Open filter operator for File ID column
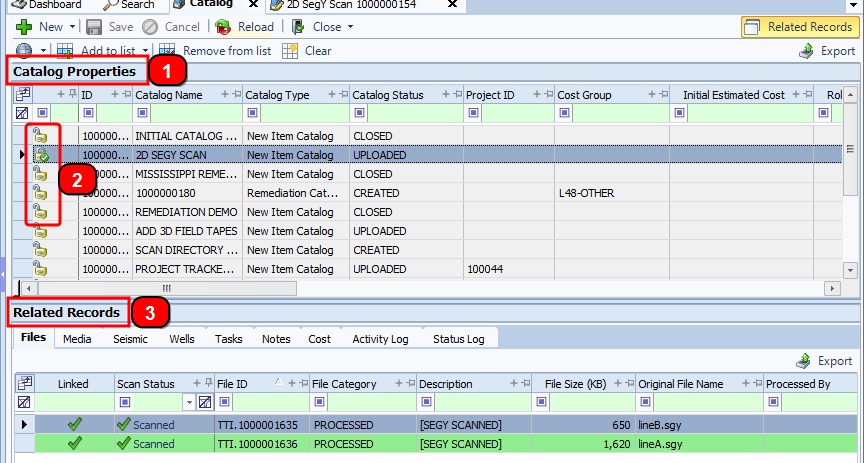The height and width of the screenshot is (463, 864). coord(224,402)
